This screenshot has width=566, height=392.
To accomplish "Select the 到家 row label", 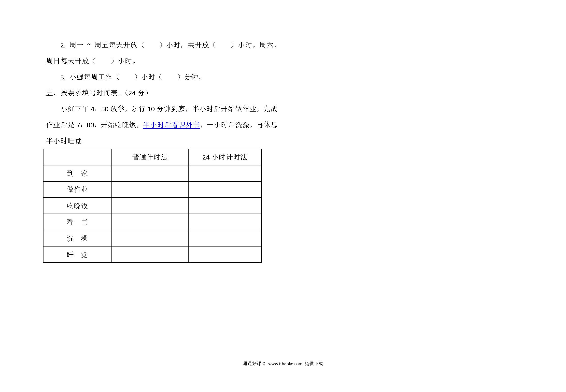I will [x=77, y=173].
